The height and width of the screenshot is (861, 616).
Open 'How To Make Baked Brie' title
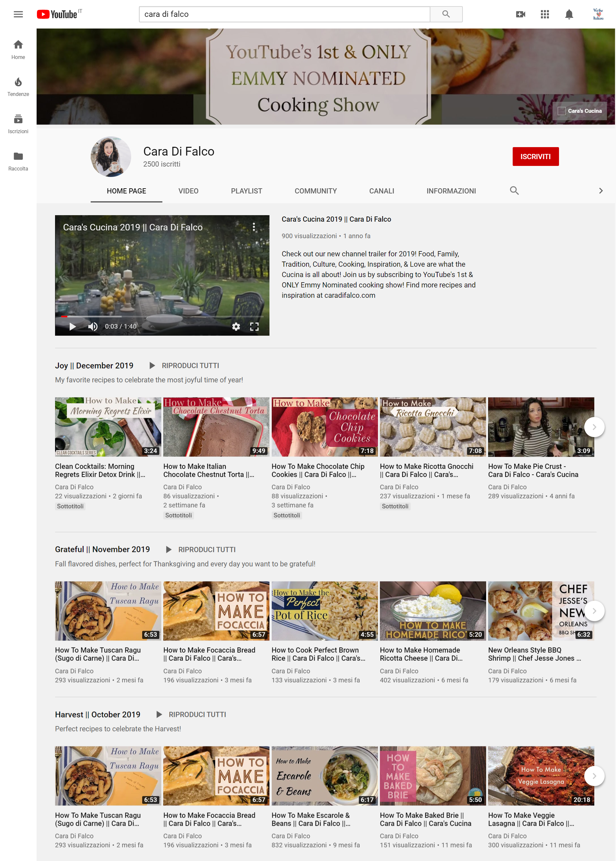click(x=426, y=819)
